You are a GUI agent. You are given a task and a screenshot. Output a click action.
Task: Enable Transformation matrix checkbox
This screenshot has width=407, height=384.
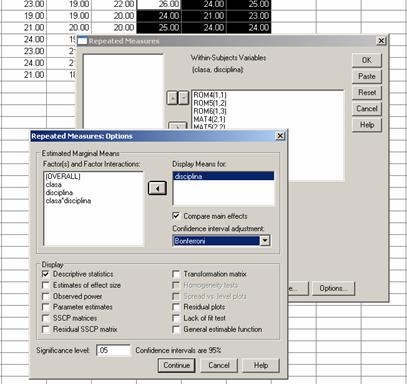click(x=176, y=274)
